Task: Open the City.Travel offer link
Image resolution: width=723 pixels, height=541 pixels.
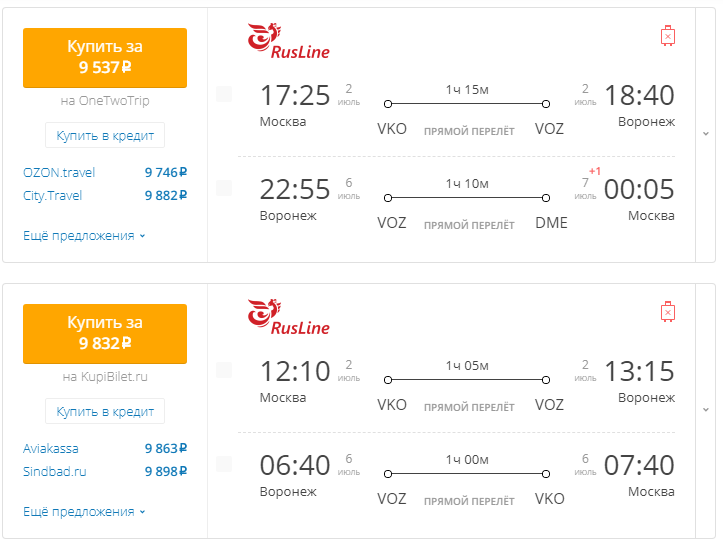Action: click(x=53, y=195)
